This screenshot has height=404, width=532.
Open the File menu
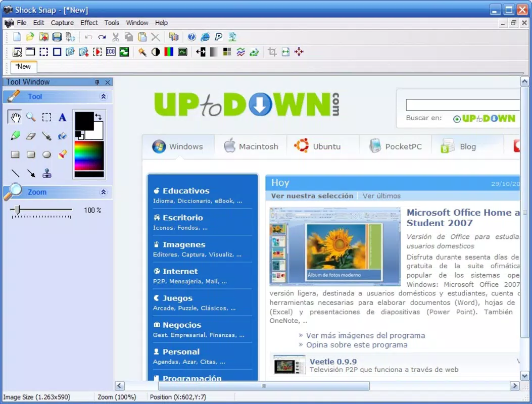pos(21,23)
